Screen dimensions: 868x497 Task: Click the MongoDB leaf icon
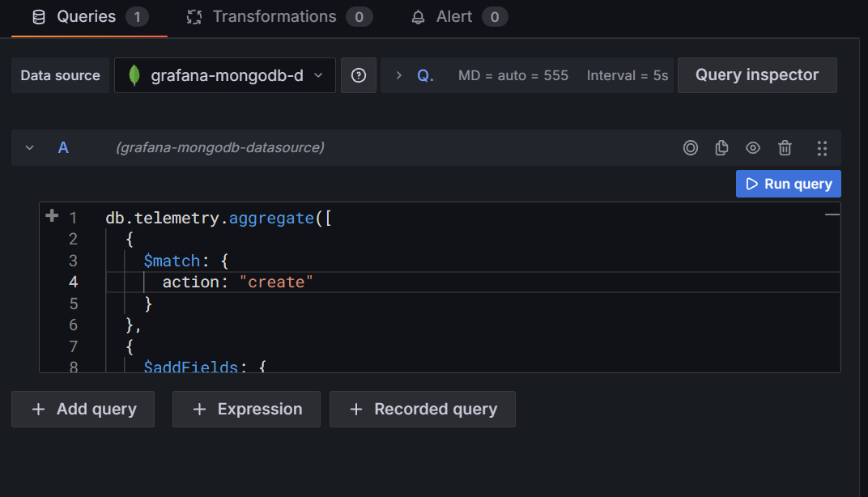coord(134,75)
